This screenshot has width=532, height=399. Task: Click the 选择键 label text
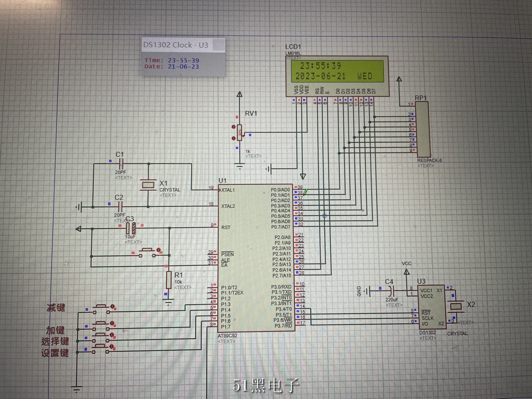tap(55, 341)
